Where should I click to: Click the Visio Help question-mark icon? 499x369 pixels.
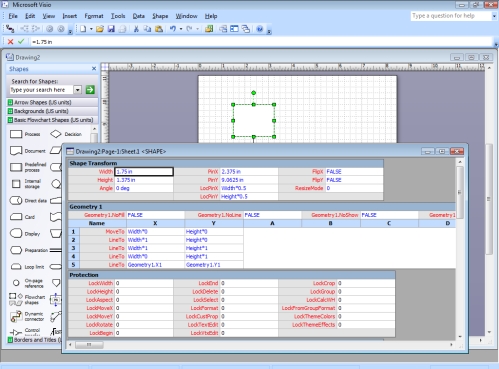tap(260, 29)
